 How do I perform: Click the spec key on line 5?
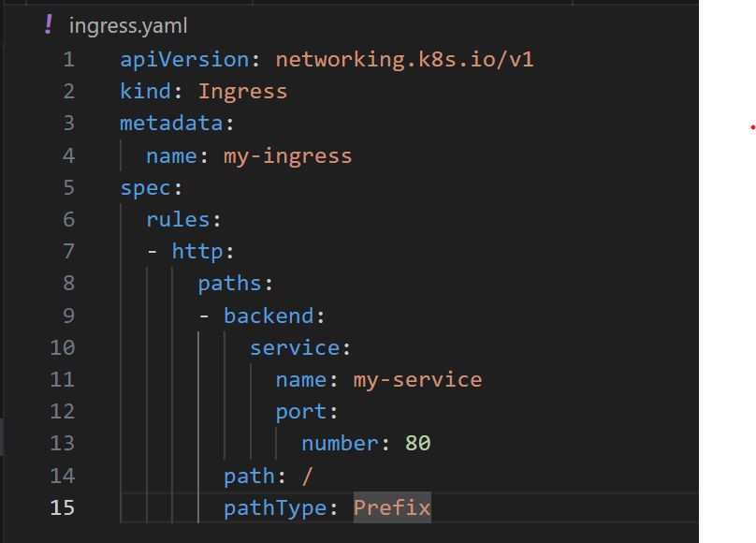tap(146, 188)
